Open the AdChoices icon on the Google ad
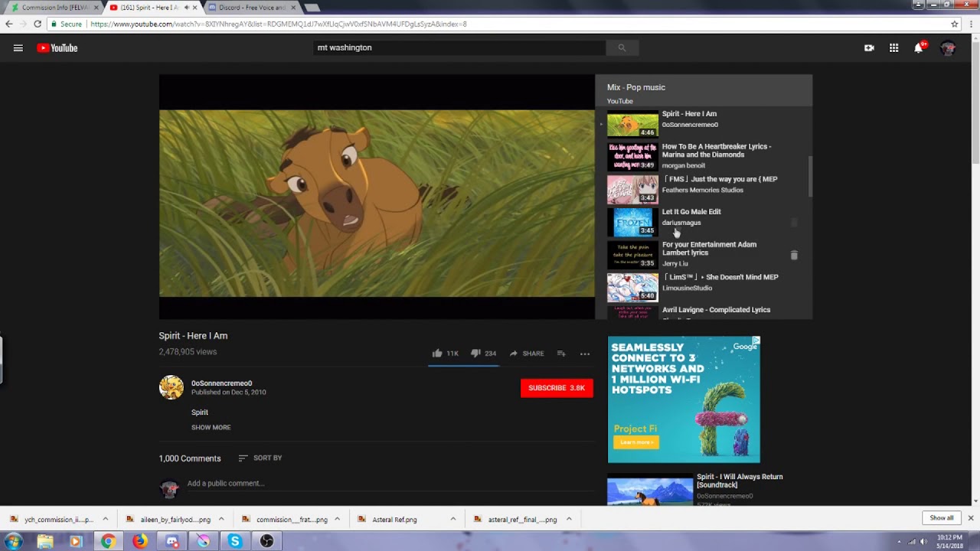Screen dimensions: 980x551 click(x=756, y=341)
